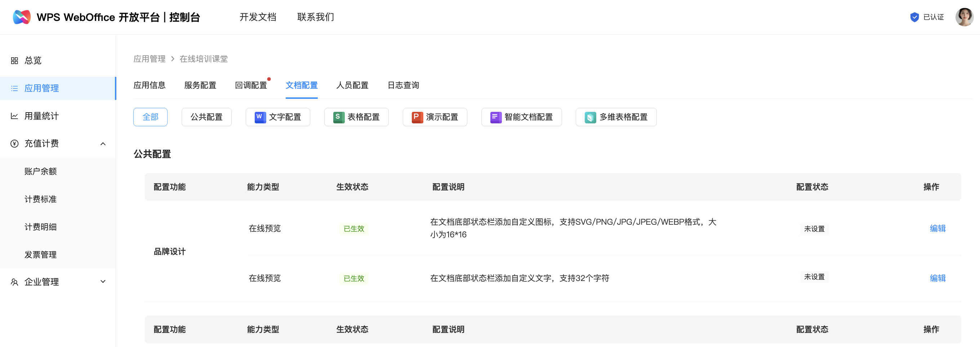Screen dimensions: 980x347
Task: Switch to the 回调配置 tab
Action: (251, 85)
